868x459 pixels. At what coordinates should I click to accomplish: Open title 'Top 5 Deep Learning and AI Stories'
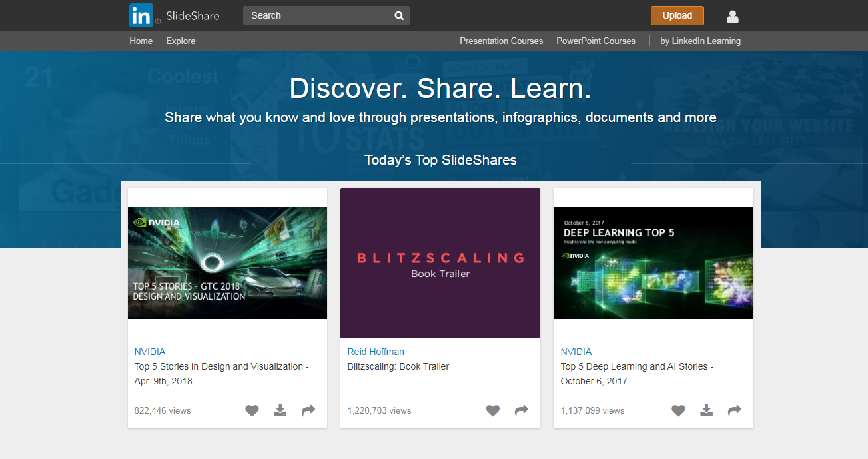coord(637,374)
